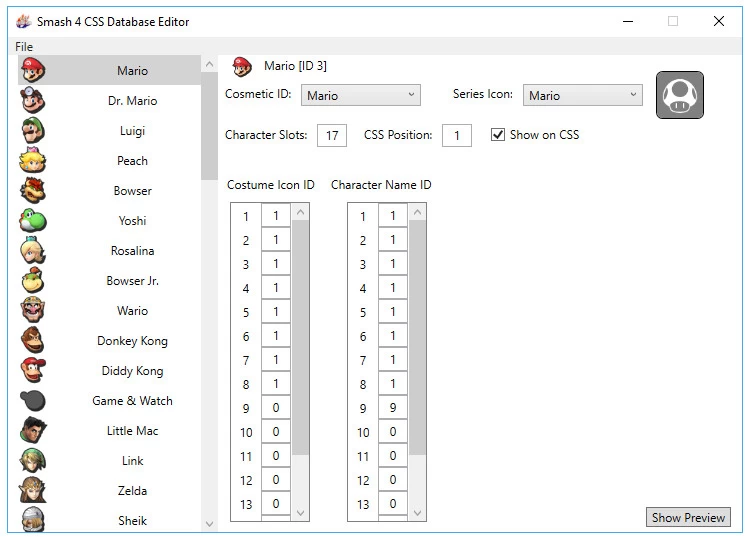Select the Bowser head icon
The image size is (750, 540).
(x=33, y=190)
